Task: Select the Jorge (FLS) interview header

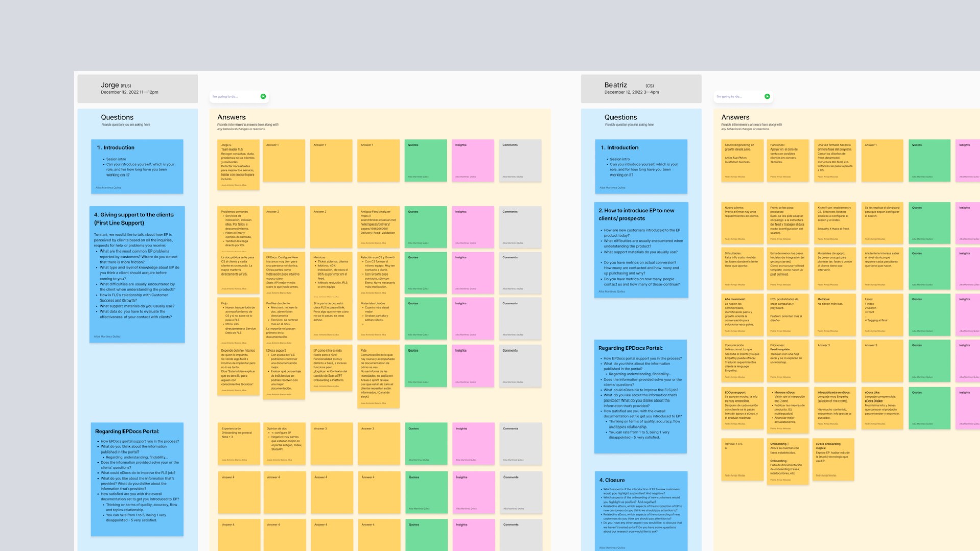Action: tap(137, 89)
